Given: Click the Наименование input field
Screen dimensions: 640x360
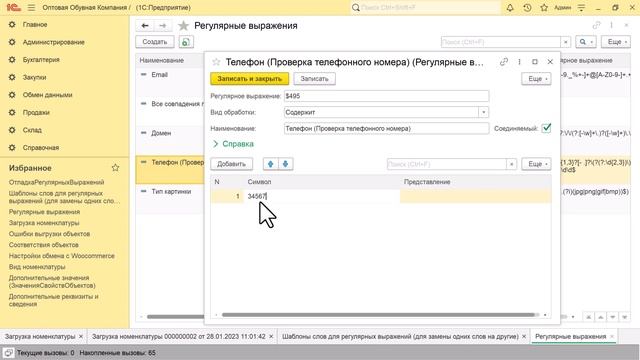Looking at the screenshot, I should (x=386, y=128).
